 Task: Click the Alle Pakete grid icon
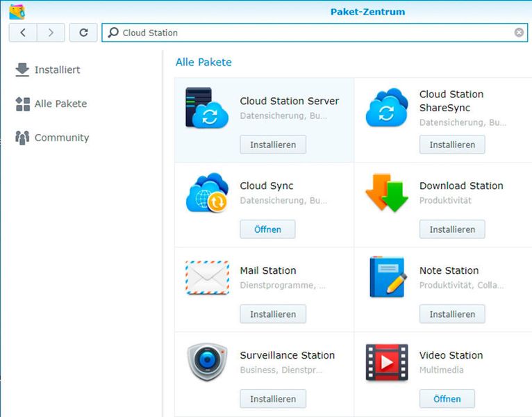click(22, 104)
